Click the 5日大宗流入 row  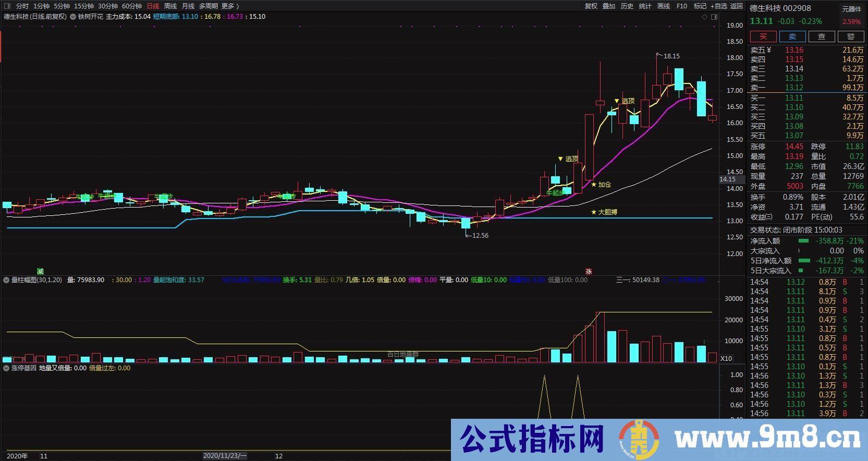click(807, 271)
